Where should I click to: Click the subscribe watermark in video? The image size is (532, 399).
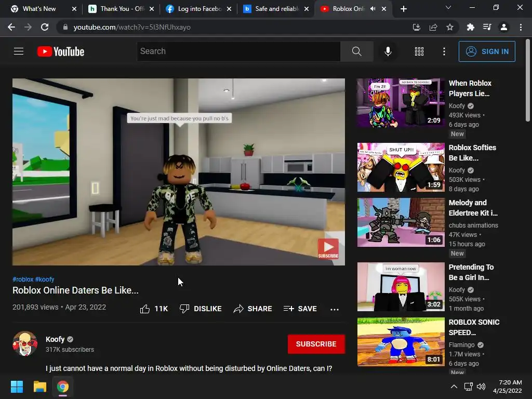pyautogui.click(x=328, y=249)
